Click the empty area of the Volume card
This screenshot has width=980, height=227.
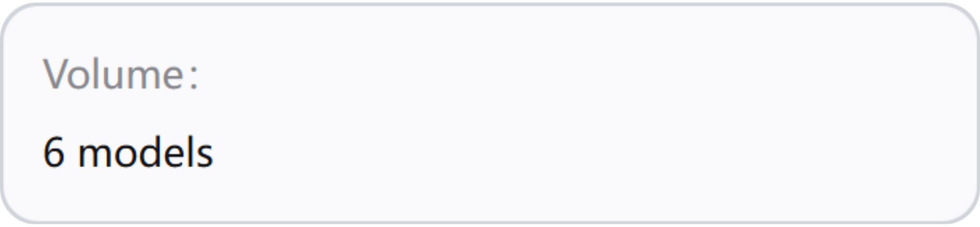coord(588,114)
